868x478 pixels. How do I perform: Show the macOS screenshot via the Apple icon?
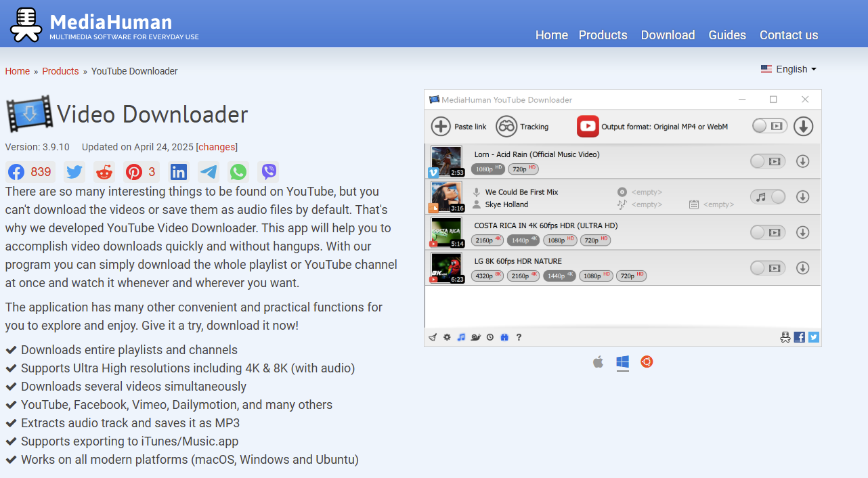click(598, 362)
